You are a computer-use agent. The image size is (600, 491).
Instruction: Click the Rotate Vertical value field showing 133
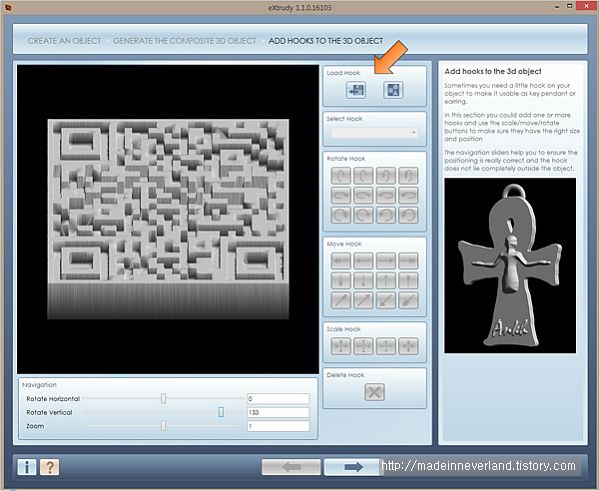278,412
